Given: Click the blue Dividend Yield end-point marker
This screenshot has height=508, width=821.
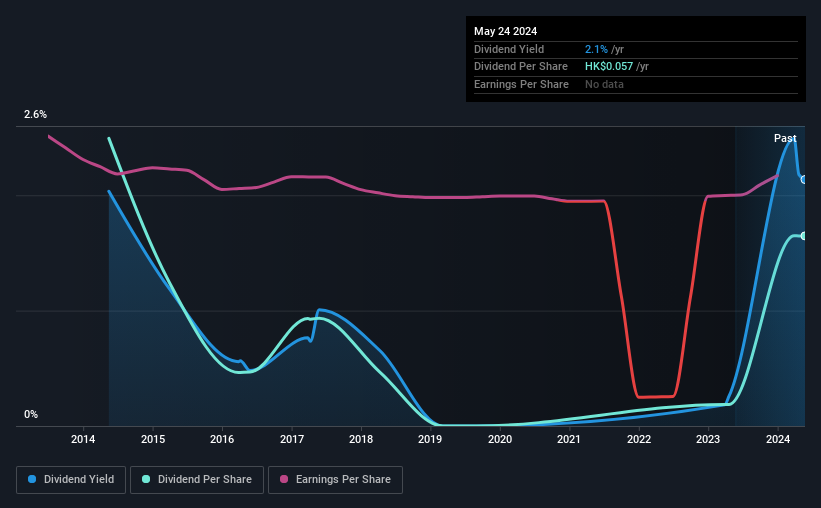Looking at the screenshot, I should pos(803,179).
